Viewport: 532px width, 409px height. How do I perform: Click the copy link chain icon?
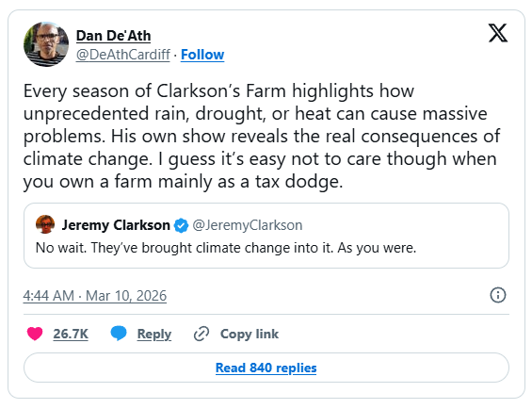202,334
